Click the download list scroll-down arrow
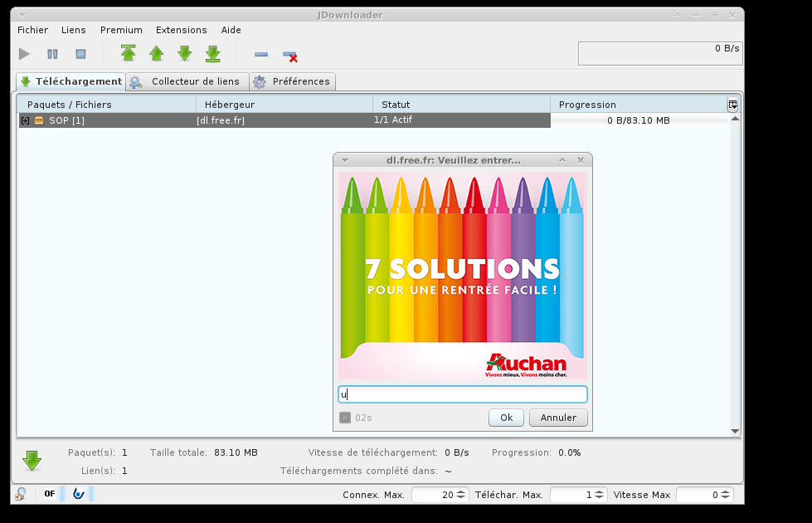Screen dimensions: 812x523 pos(735,431)
